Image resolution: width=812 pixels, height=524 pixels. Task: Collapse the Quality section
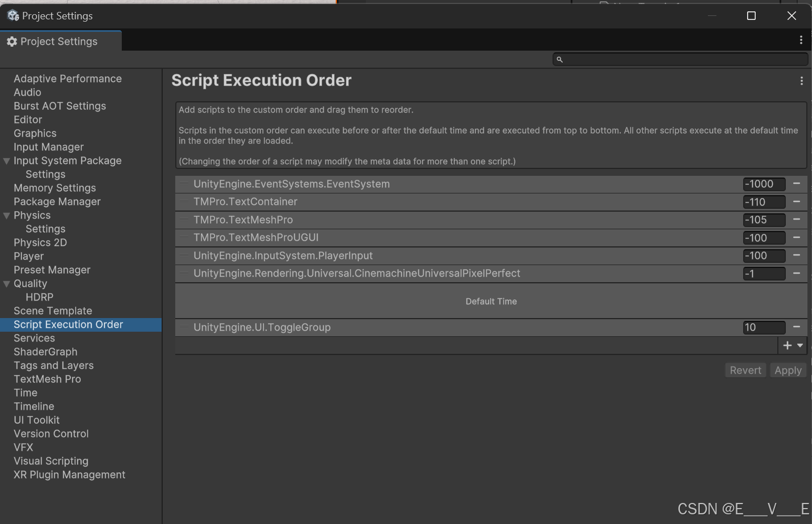tap(7, 284)
